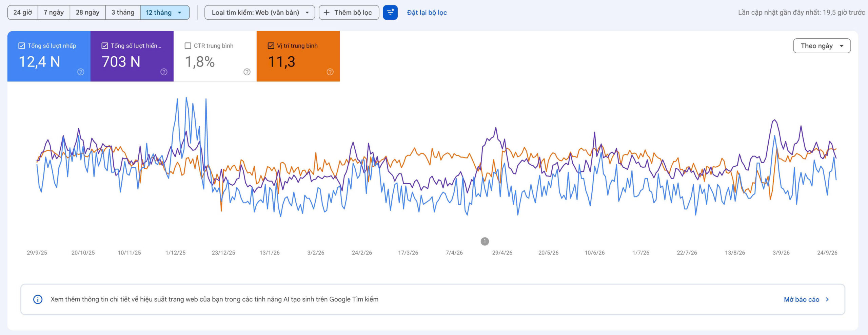Open the Theo ngày granularity dropdown
The height and width of the screenshot is (335, 868).
click(822, 46)
